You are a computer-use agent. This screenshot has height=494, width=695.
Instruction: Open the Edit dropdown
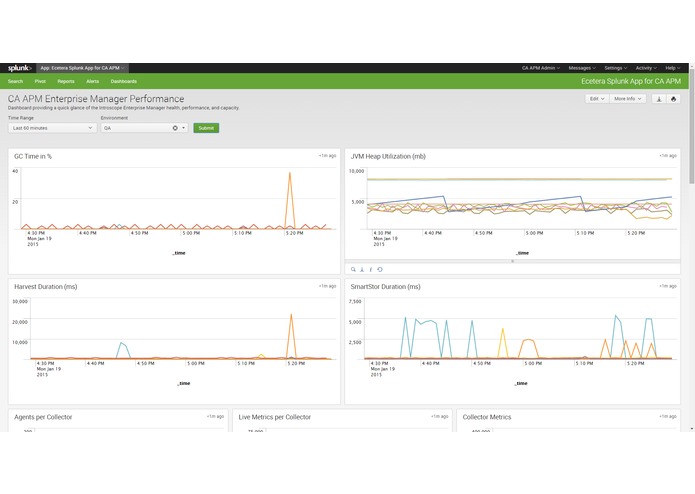597,99
